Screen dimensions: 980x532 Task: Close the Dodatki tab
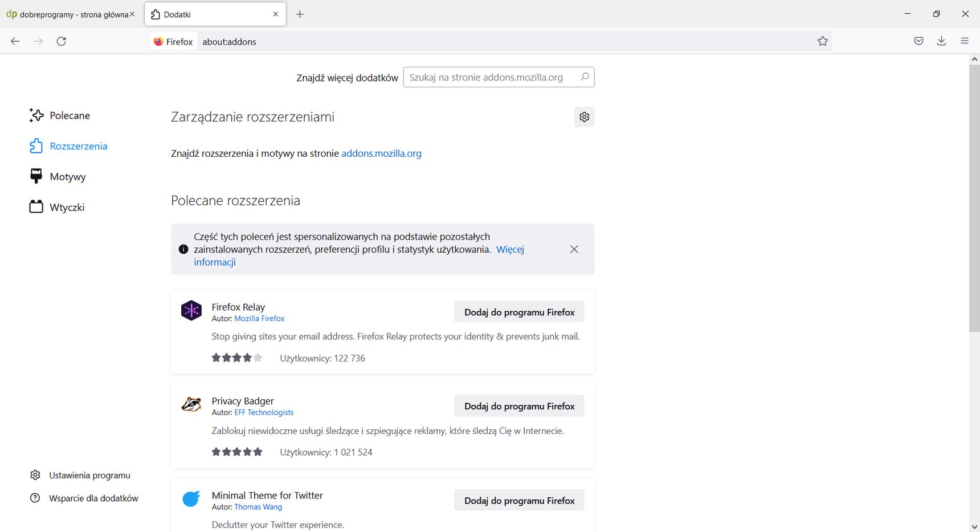(276, 14)
